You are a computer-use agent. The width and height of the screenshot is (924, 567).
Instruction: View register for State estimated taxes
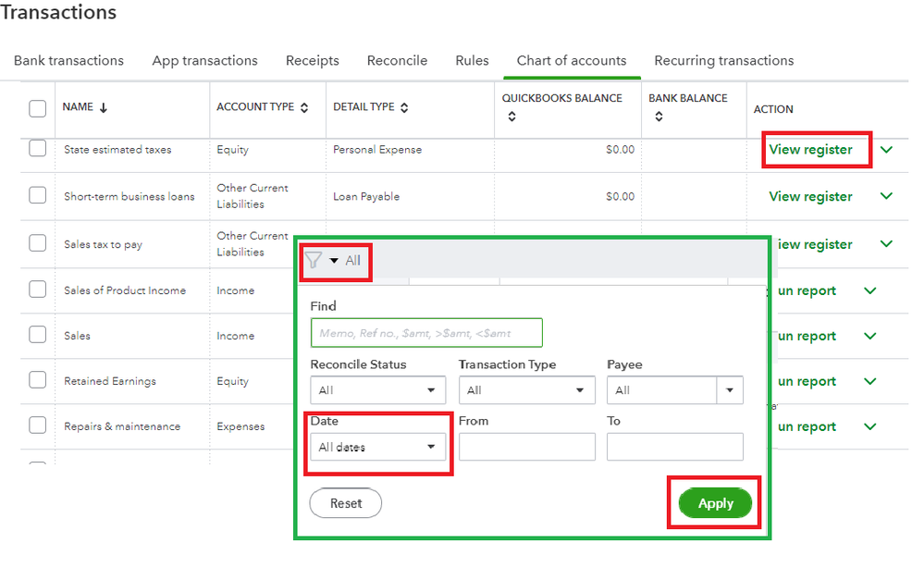click(810, 150)
